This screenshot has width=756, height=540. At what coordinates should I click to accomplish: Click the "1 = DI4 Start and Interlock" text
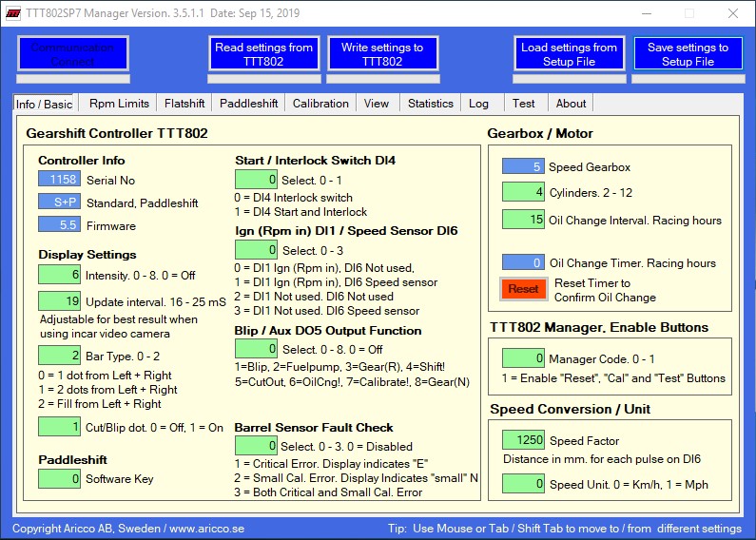(300, 212)
